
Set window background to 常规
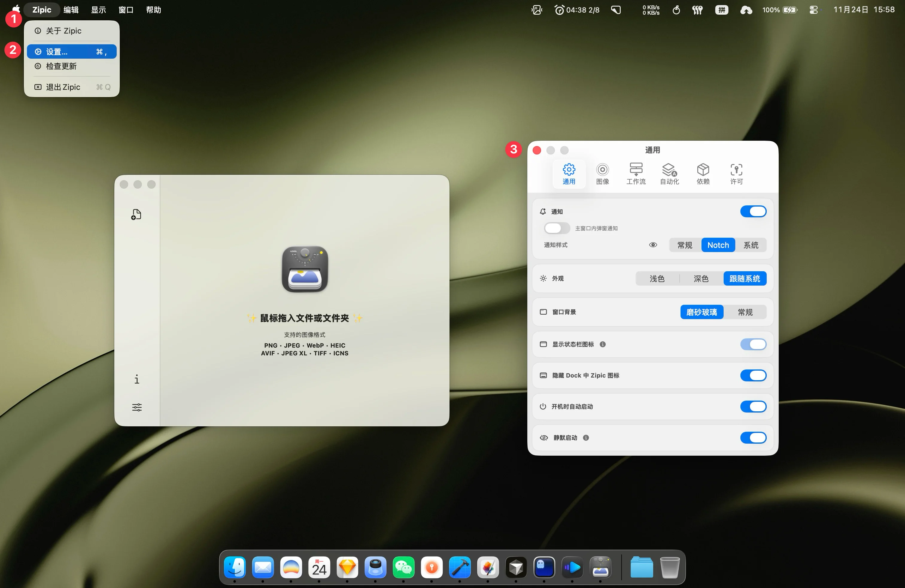(x=745, y=312)
